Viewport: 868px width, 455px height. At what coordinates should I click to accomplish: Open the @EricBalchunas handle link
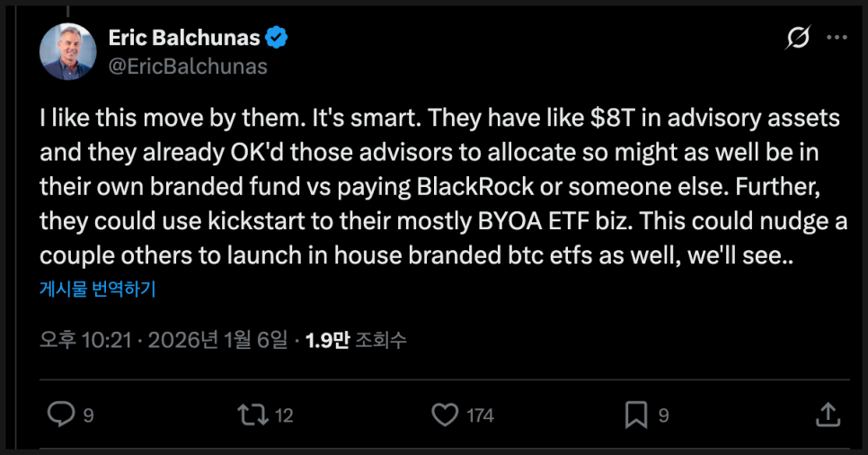[188, 66]
